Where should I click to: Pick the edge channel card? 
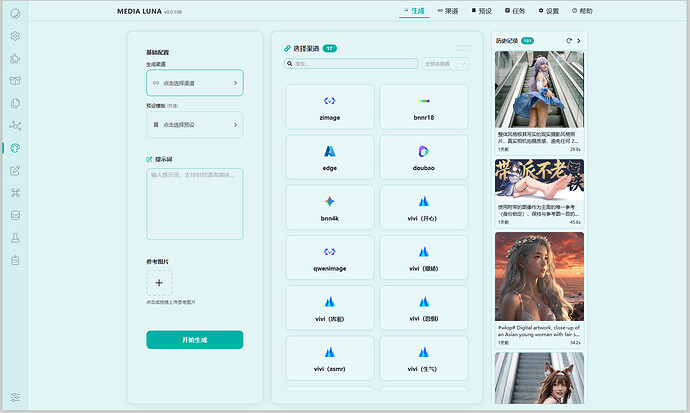[x=330, y=156]
